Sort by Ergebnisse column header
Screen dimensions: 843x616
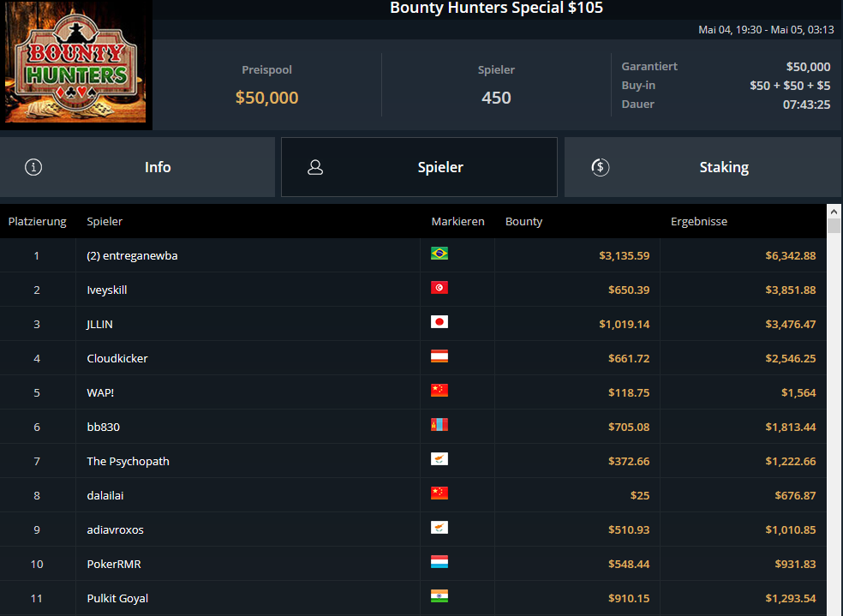click(699, 221)
